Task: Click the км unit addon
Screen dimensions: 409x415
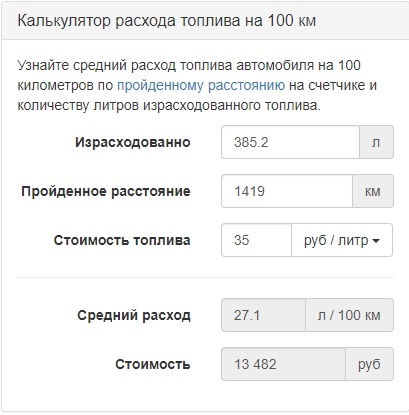Action: click(373, 191)
